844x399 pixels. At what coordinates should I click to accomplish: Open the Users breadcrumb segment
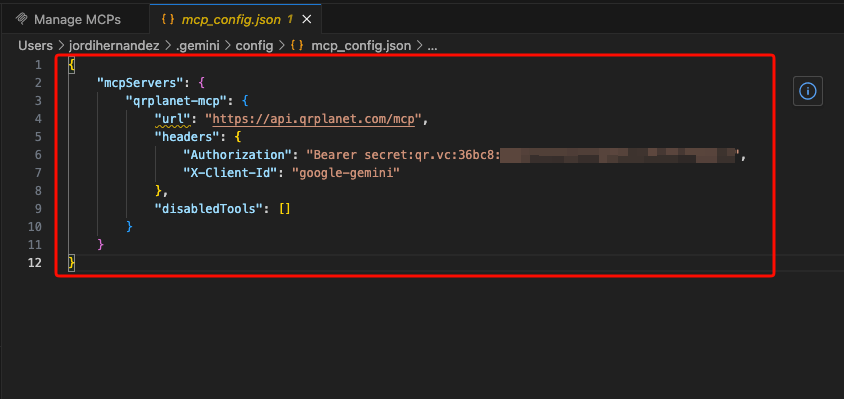click(x=36, y=46)
